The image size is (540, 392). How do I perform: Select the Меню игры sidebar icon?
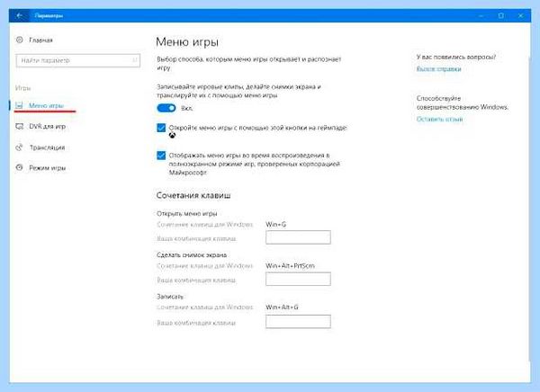(x=19, y=105)
